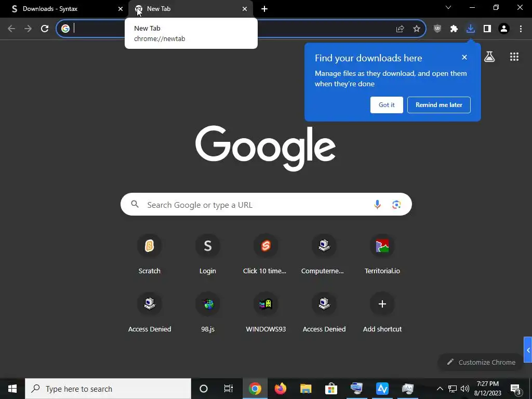Open the tab search chevron
Image resolution: width=532 pixels, height=399 pixels.
click(448, 7)
